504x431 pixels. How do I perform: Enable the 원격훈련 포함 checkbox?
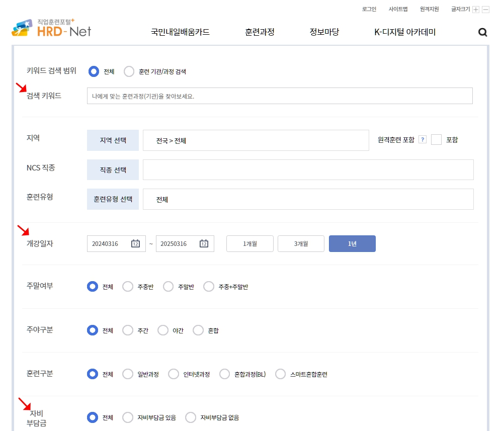(436, 140)
